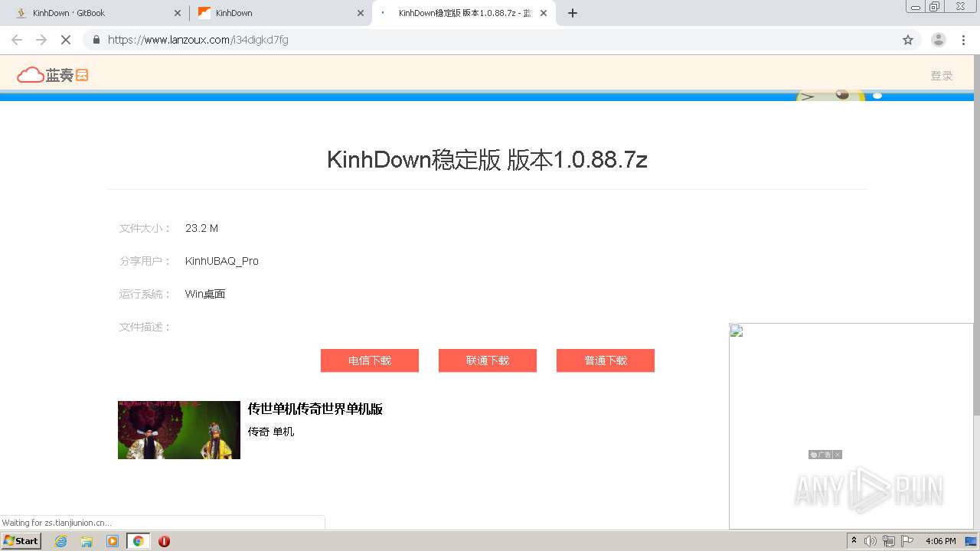Select the KinhDown稳定版 lanzoux tab
The height and width of the screenshot is (551, 980).
pos(463,13)
